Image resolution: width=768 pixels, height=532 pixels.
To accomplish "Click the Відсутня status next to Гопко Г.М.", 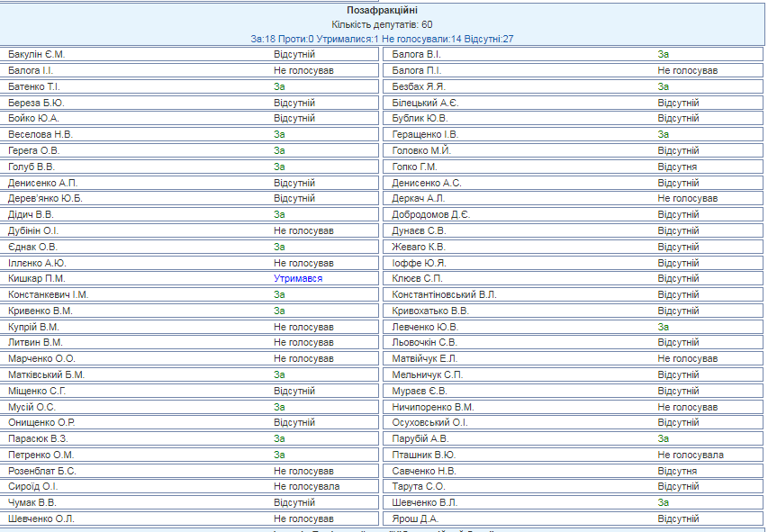I will pos(677,167).
